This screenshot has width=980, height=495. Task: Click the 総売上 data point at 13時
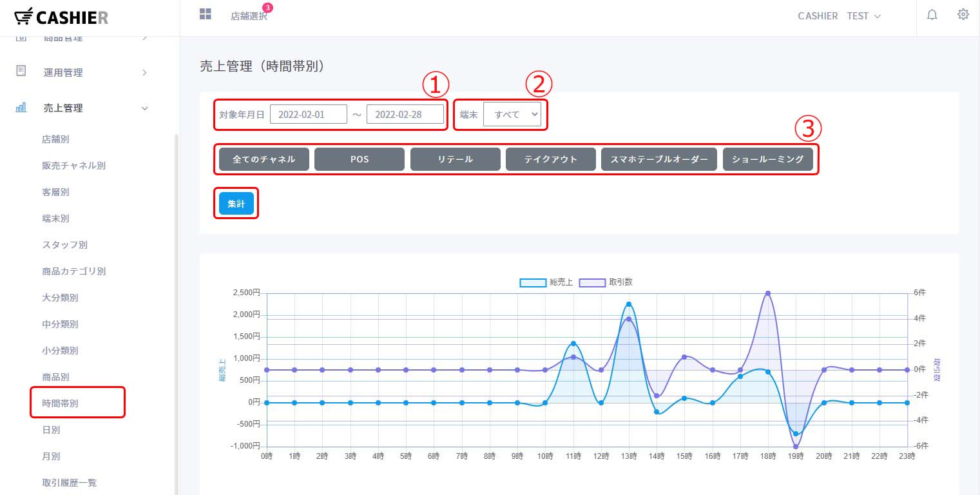point(629,304)
